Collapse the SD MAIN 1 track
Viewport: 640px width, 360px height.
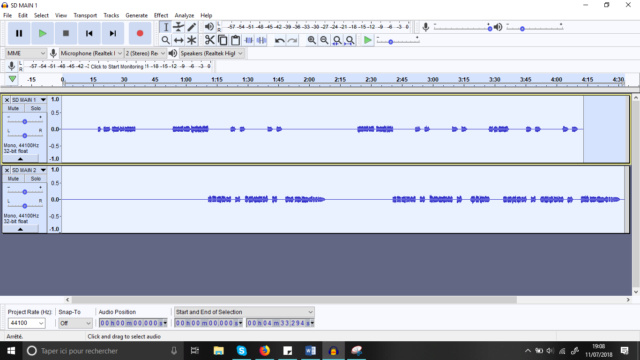[20, 158]
